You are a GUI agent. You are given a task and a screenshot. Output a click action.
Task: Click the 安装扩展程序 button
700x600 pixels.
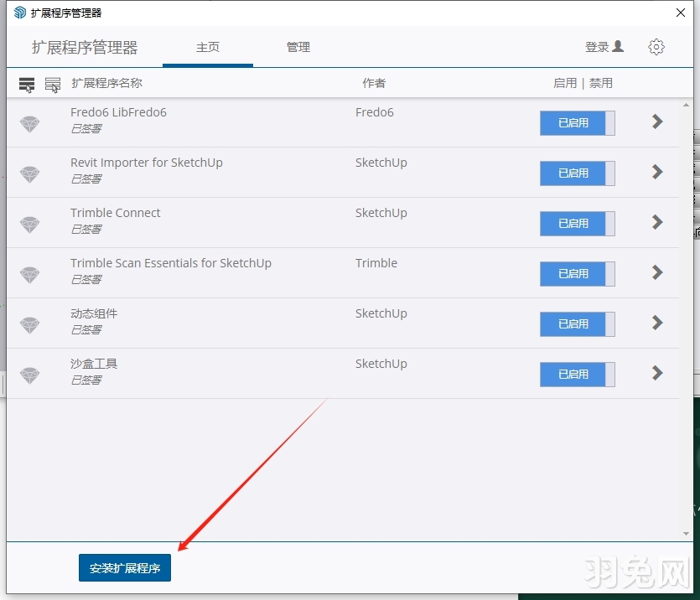124,567
